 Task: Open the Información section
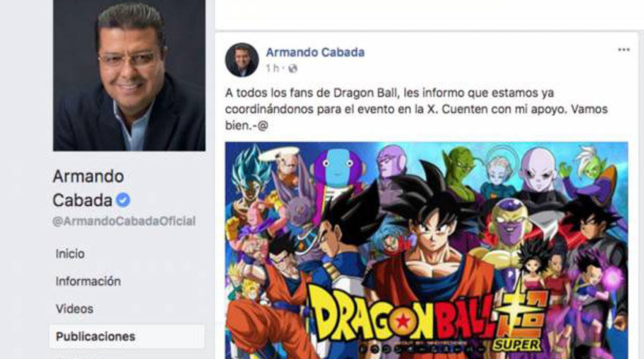(89, 281)
